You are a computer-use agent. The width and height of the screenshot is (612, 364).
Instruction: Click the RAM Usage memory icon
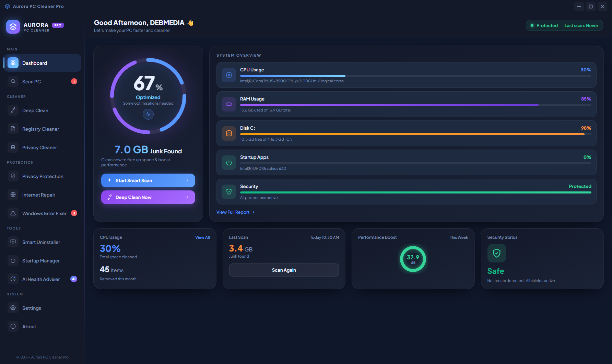[x=229, y=104]
